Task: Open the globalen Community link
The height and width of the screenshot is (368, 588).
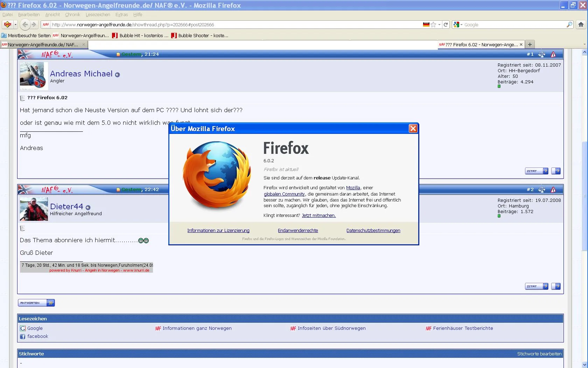Action: pyautogui.click(x=284, y=194)
